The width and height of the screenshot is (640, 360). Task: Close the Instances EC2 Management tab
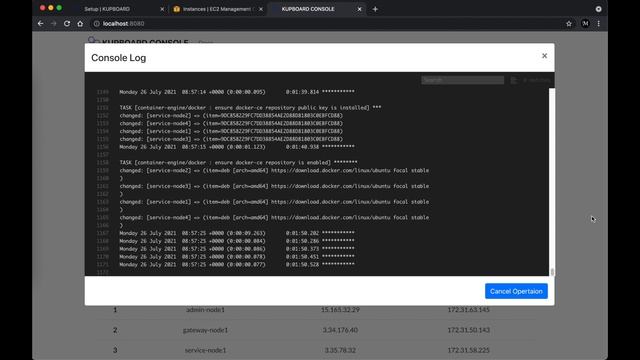(x=261, y=9)
